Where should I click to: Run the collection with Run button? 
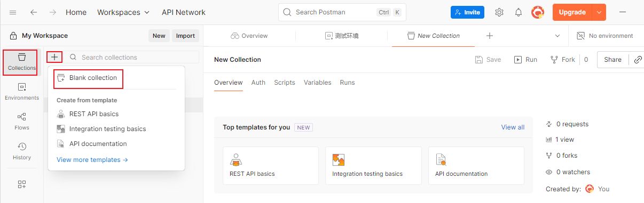pos(526,60)
